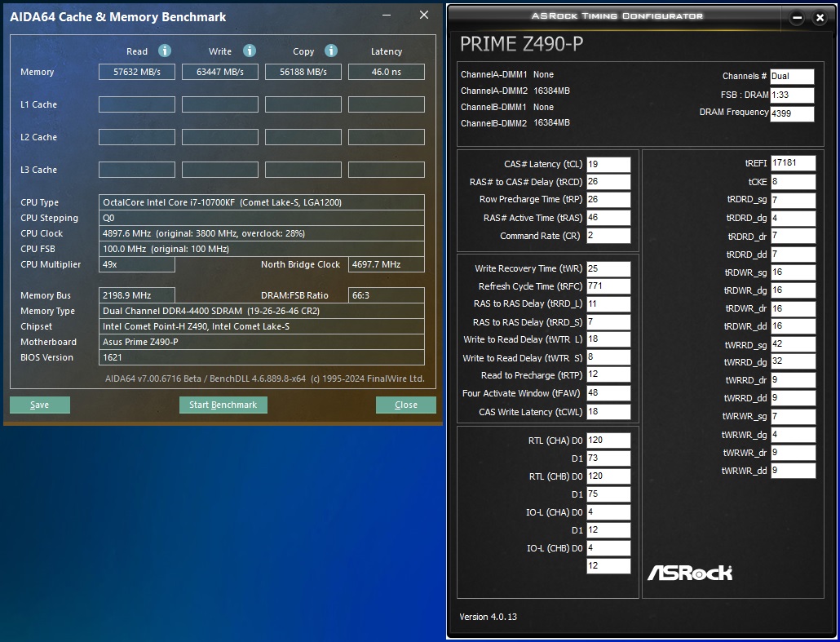Click the IO-L (CHA) D0 field

click(608, 512)
